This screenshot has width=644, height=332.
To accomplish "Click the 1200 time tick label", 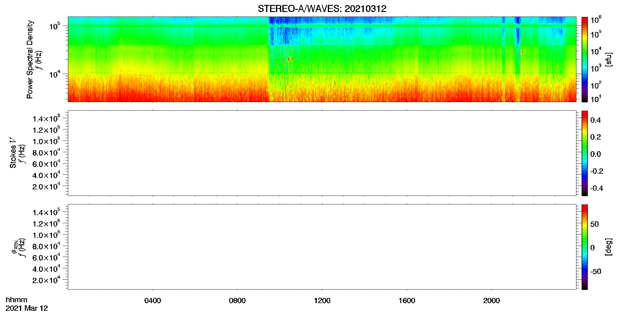I will (322, 301).
